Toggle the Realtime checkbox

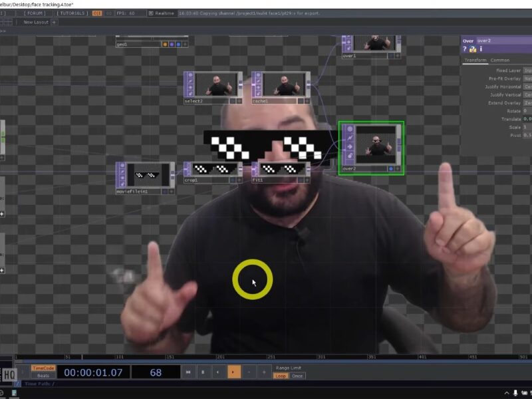152,13
